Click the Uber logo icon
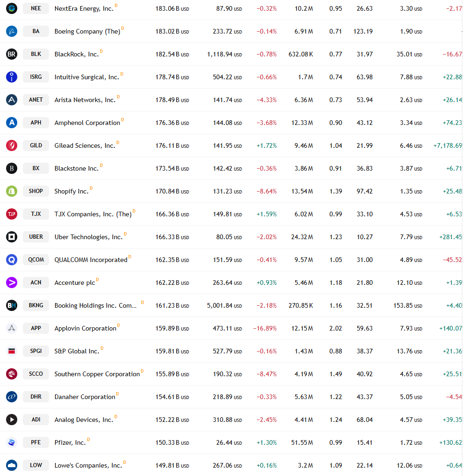This screenshot has height=476, width=463. tap(12, 237)
